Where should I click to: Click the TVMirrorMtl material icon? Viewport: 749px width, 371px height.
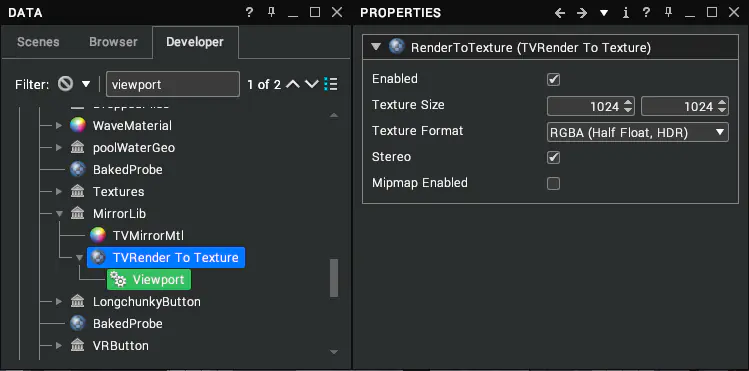click(97, 235)
